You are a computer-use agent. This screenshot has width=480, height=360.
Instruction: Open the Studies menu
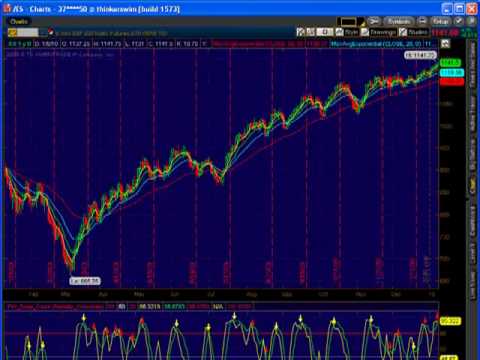click(x=413, y=32)
